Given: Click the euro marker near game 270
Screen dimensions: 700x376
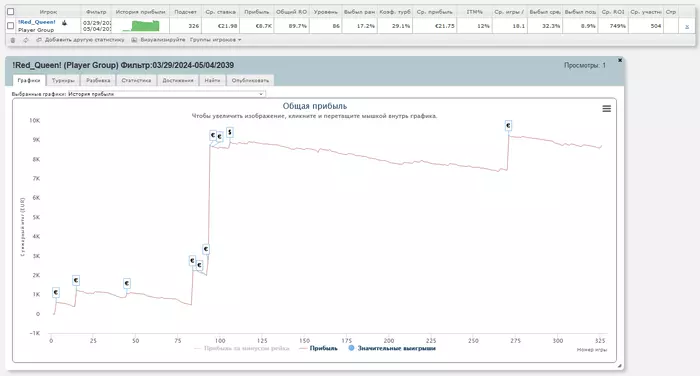Looking at the screenshot, I should pyautogui.click(x=508, y=126).
